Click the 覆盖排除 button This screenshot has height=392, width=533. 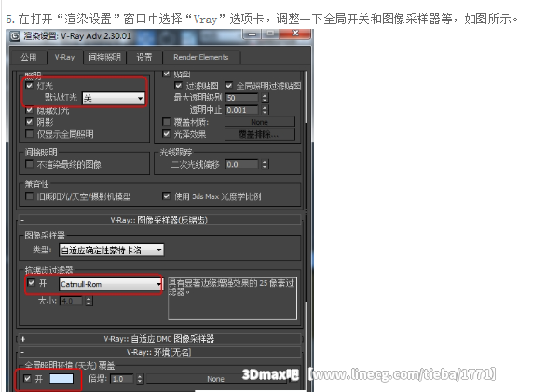(x=260, y=134)
